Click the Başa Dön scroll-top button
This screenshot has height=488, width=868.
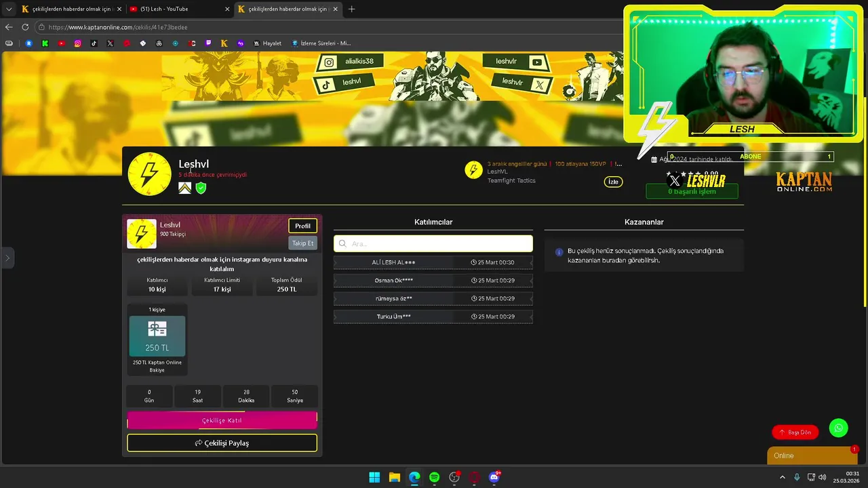(795, 432)
